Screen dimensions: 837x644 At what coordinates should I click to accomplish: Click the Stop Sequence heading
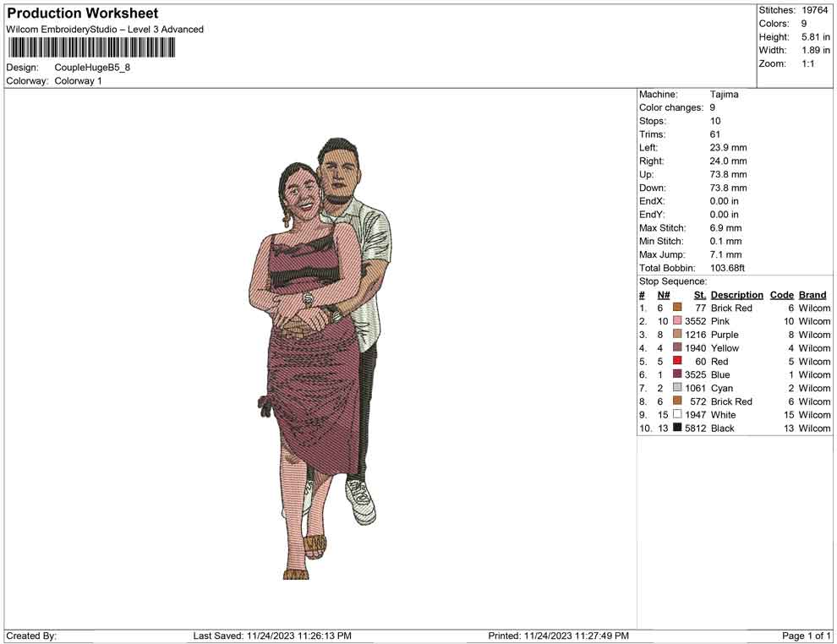pyautogui.click(x=673, y=281)
